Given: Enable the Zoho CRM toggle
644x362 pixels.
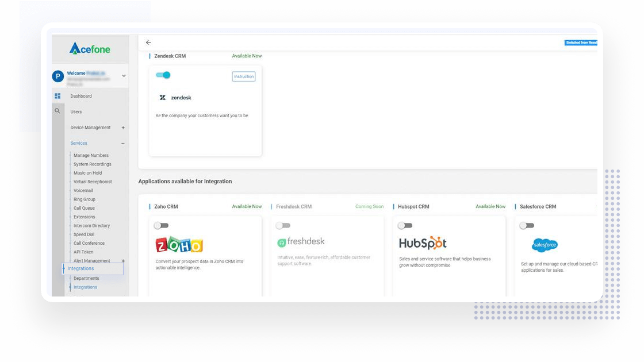Looking at the screenshot, I should 161,225.
